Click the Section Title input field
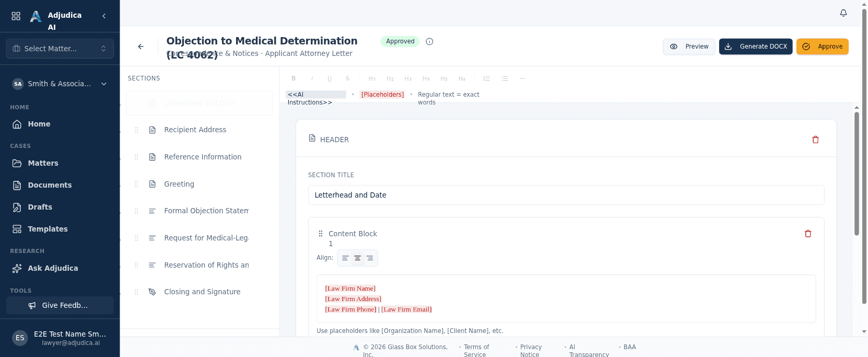Image resolution: width=868 pixels, height=357 pixels. pos(566,195)
